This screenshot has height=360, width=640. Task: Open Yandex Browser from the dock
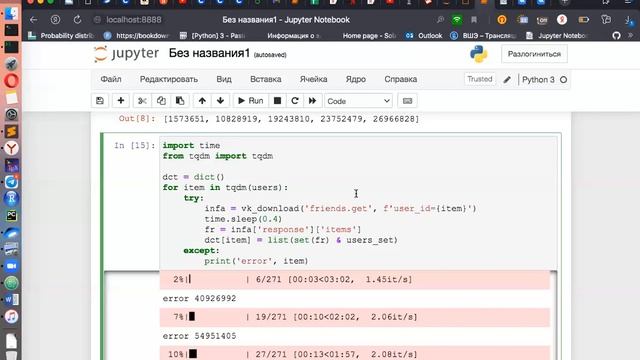pos(11,148)
